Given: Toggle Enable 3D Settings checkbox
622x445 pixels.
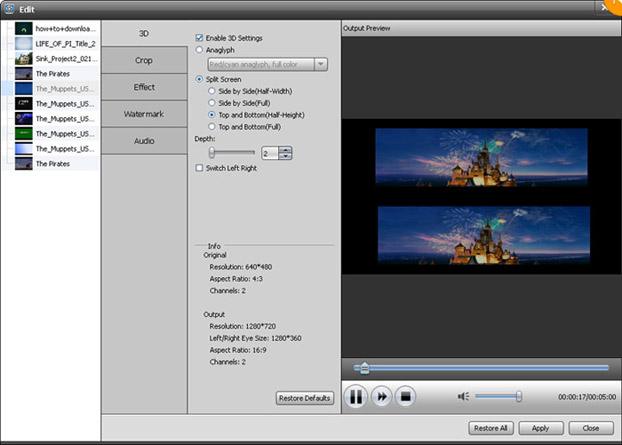Looking at the screenshot, I should 199,38.
